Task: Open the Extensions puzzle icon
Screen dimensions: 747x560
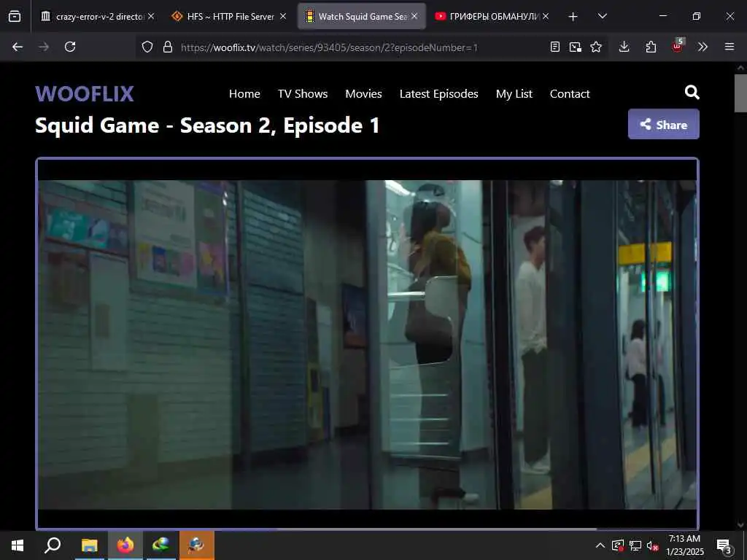Action: [x=651, y=47]
